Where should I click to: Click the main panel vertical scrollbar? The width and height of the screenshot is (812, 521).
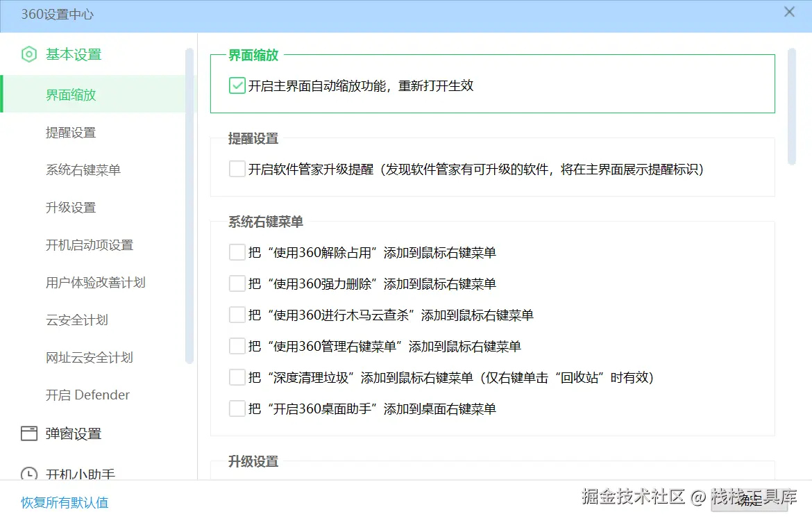[791, 106]
